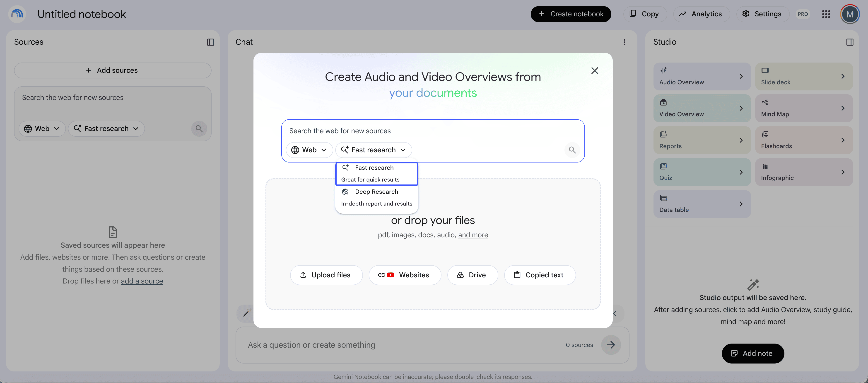Click the send arrow in chat box

point(611,344)
